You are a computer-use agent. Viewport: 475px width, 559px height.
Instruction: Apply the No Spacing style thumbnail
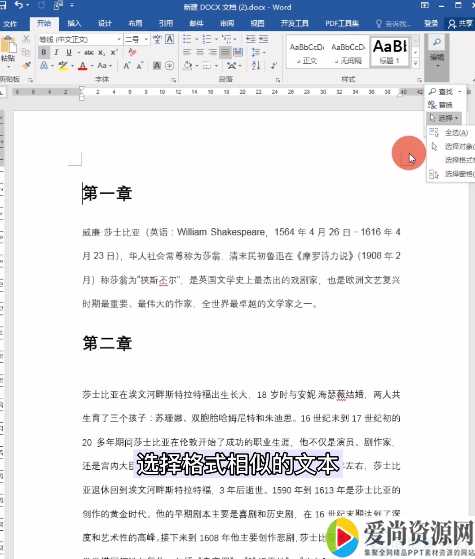tap(348, 53)
